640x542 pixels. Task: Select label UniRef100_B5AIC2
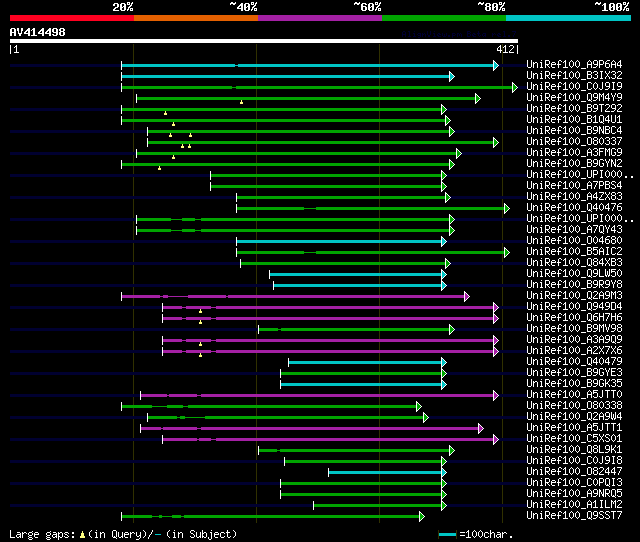tap(574, 252)
